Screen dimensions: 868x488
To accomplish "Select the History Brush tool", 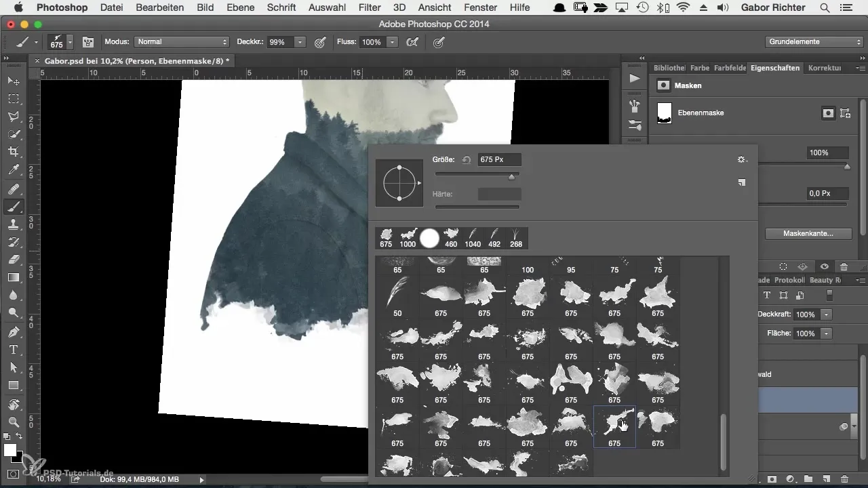I will [13, 243].
